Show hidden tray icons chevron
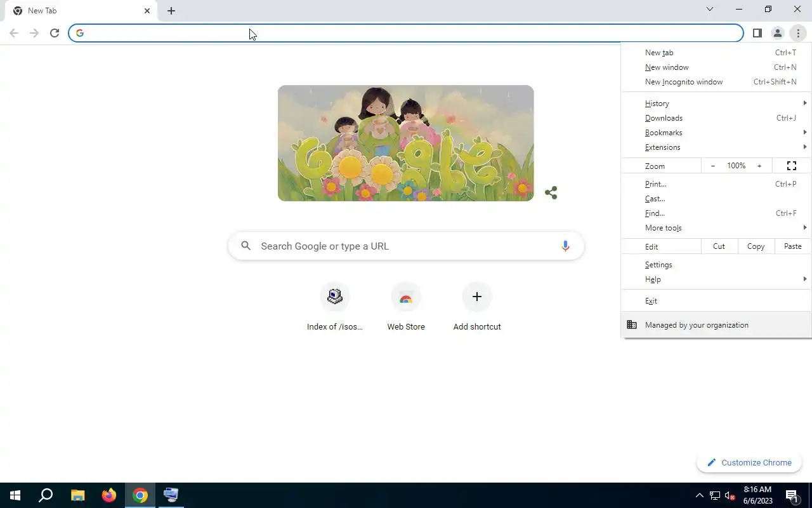Screen dimensions: 812x508 coord(700,495)
